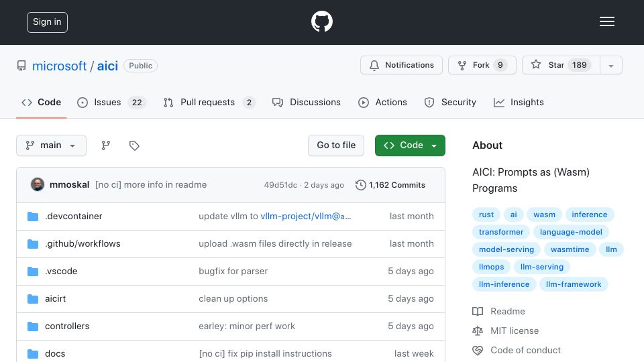This screenshot has height=362, width=644.
Task: View the Insights tab
Action: (x=519, y=102)
